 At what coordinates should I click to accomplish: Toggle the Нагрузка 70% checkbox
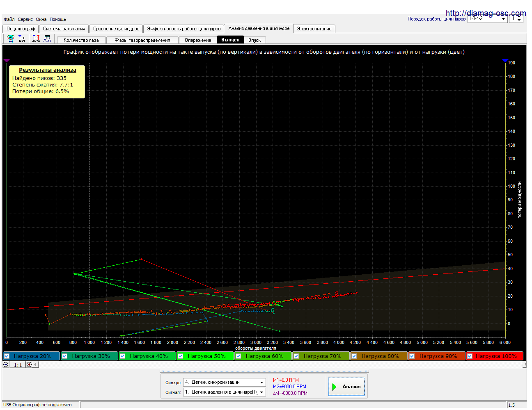click(x=296, y=356)
